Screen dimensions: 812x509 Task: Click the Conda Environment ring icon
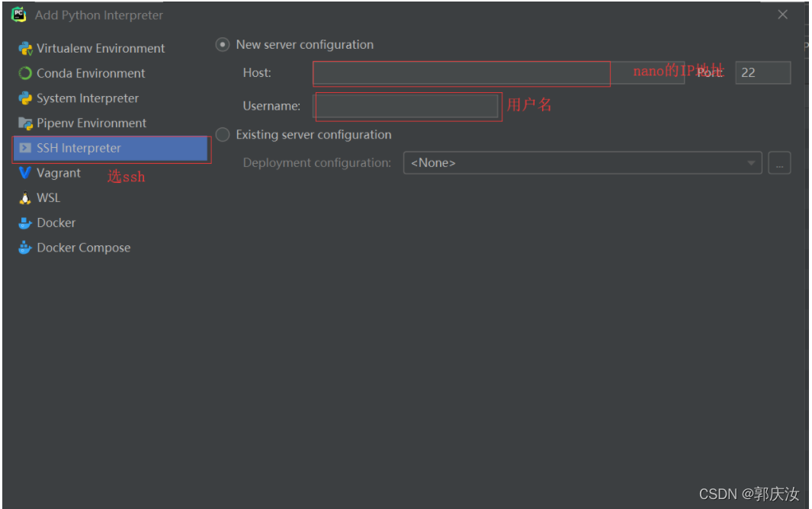25,73
